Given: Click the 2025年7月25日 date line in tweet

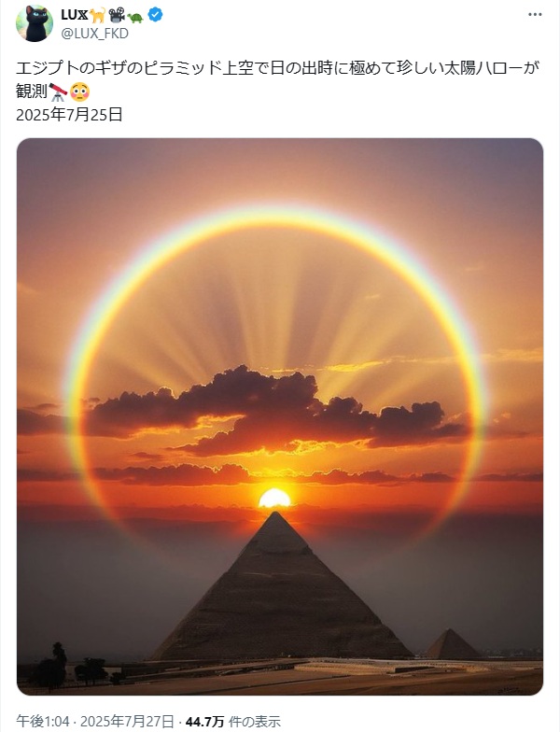Looking at the screenshot, I should coord(69,114).
